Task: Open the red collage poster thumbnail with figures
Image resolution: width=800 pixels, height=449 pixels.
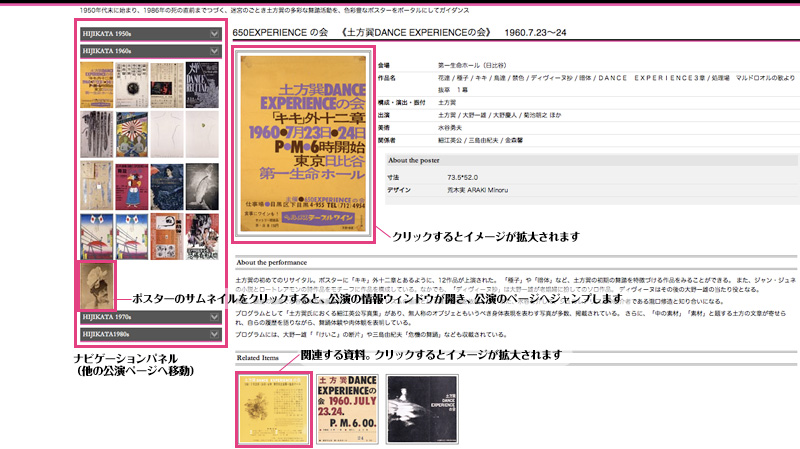Action: [x=202, y=236]
